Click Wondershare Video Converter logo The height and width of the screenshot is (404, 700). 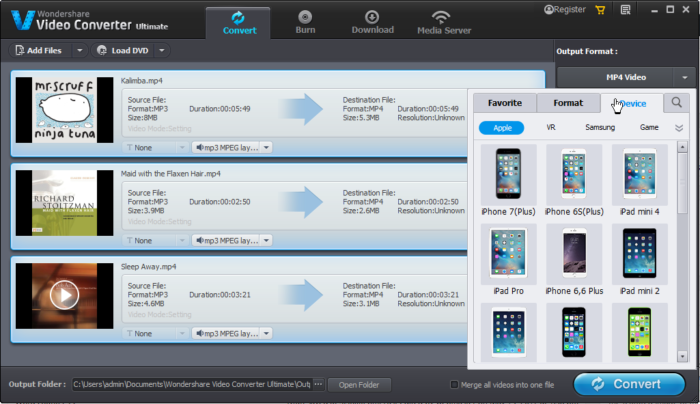89,21
